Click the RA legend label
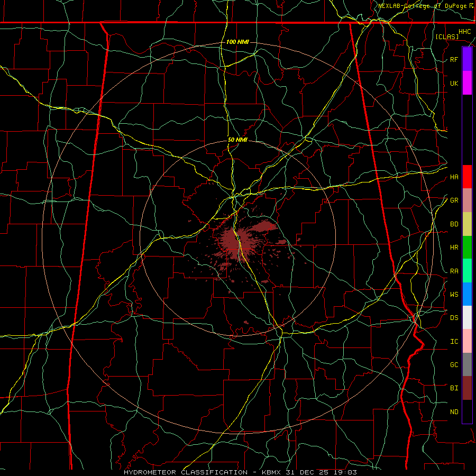The height and width of the screenshot is (476, 476). pos(454,271)
